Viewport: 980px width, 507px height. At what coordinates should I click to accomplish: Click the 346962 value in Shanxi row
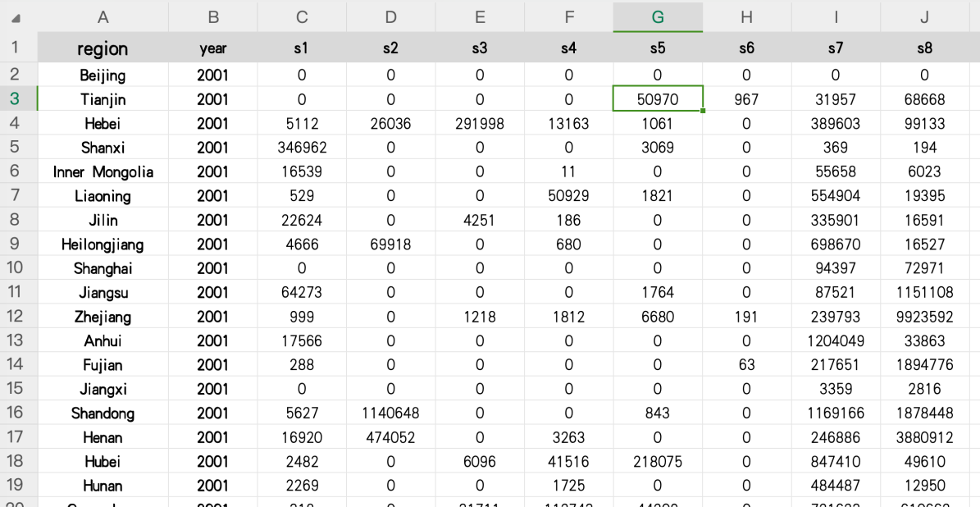[302, 148]
